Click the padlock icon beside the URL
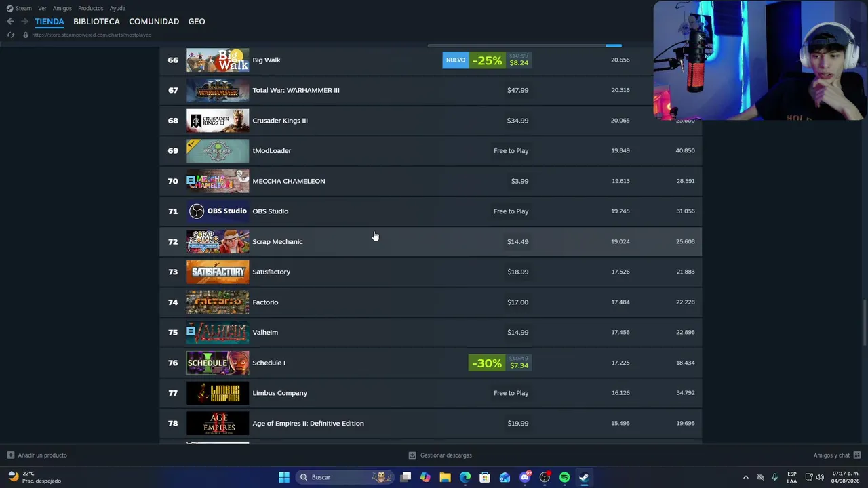 (x=26, y=35)
